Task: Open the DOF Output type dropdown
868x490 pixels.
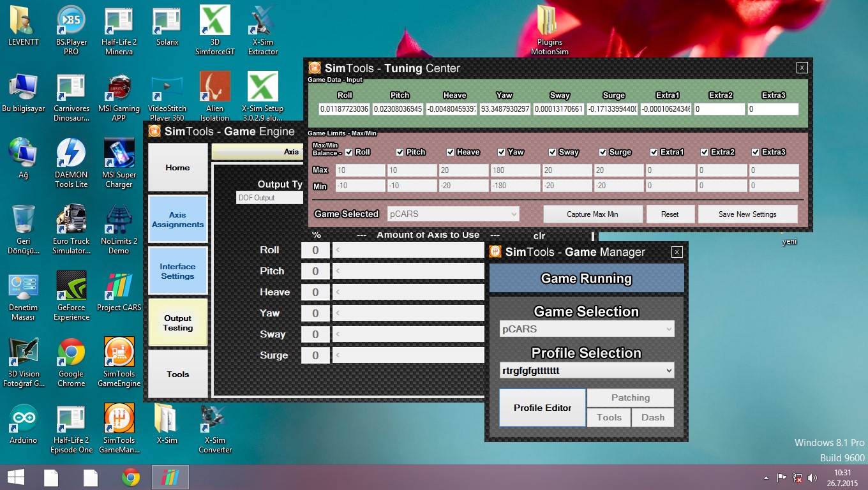Action: coord(269,198)
